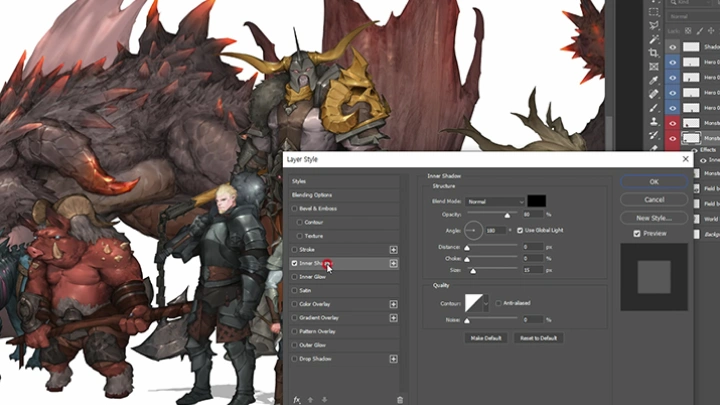Image resolution: width=720 pixels, height=405 pixels.
Task: Enable the Outer Glow checkbox
Action: (294, 345)
